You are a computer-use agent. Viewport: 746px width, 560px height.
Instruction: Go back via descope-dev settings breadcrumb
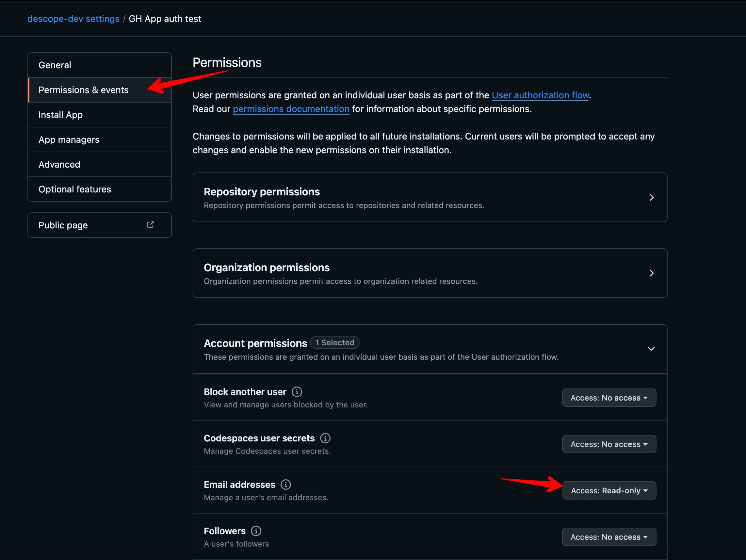tap(73, 19)
